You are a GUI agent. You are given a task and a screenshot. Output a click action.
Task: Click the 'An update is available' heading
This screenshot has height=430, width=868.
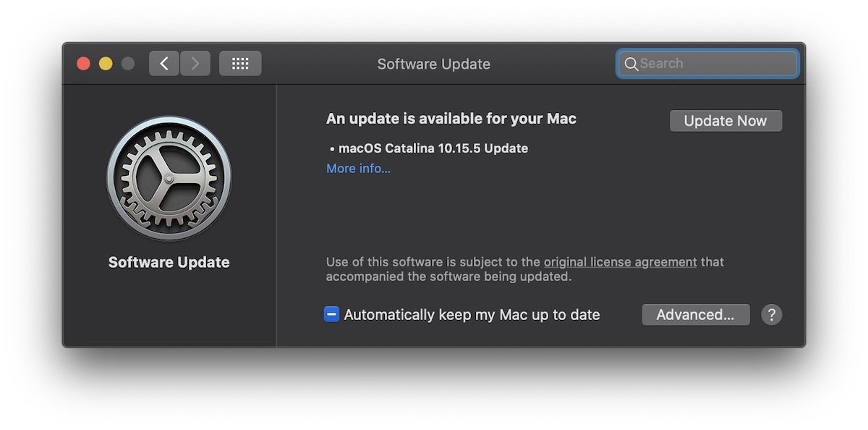(x=451, y=119)
